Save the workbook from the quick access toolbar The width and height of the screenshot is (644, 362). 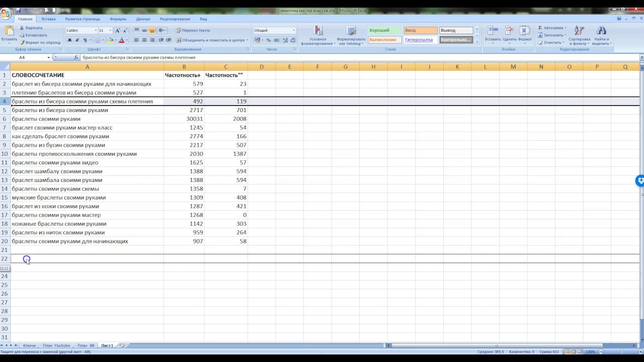[19, 11]
